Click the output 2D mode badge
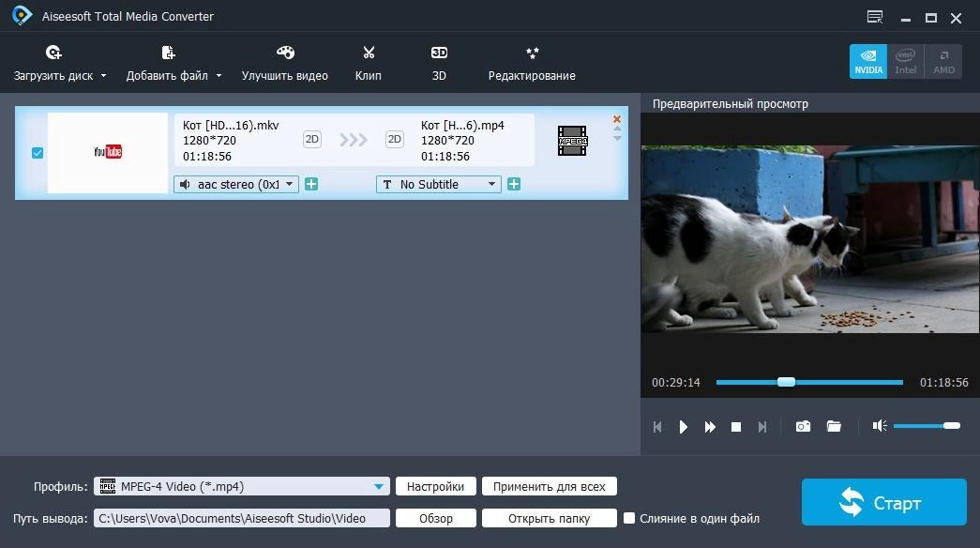The height and width of the screenshot is (548, 980). pyautogui.click(x=395, y=139)
